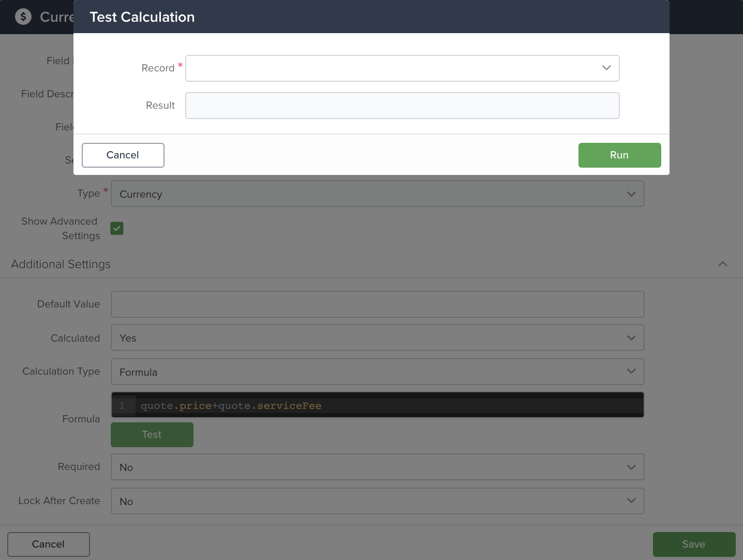The image size is (743, 560).
Task: Open the Calculation Type dropdown showing Formula
Action: tap(378, 372)
